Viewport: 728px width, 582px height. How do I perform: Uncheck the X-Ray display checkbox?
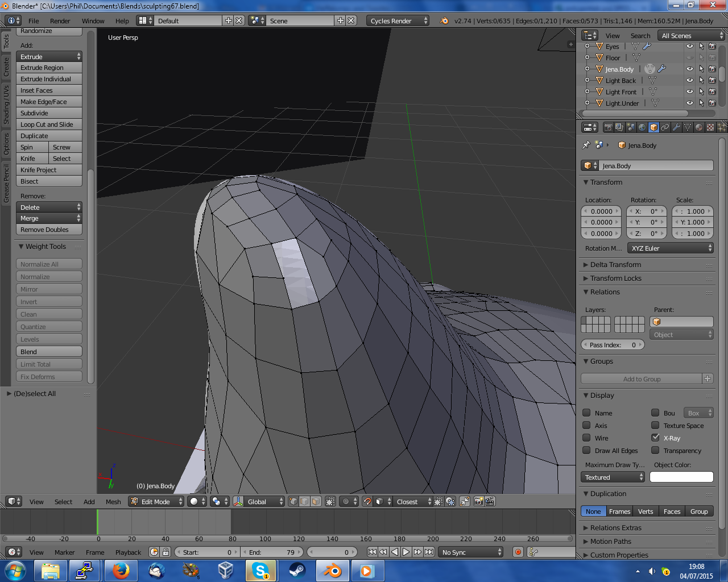click(655, 438)
